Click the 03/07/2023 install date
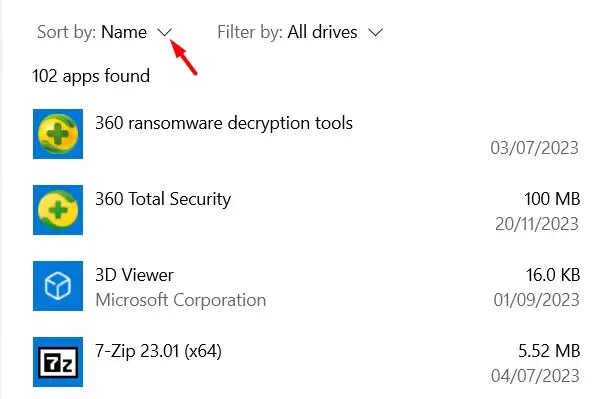 coord(535,148)
